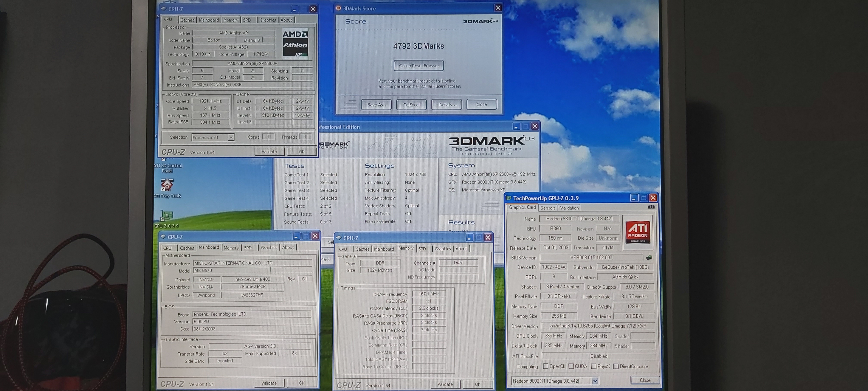Open Mainboard tab in Memory CPU-Z window
The image size is (868, 391).
click(x=384, y=249)
